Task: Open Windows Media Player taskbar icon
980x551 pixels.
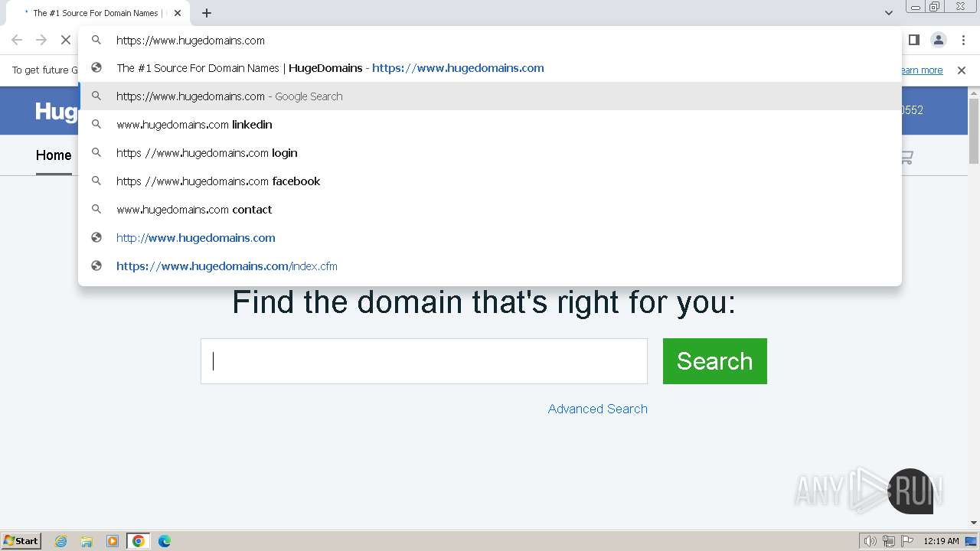Action: click(x=113, y=541)
